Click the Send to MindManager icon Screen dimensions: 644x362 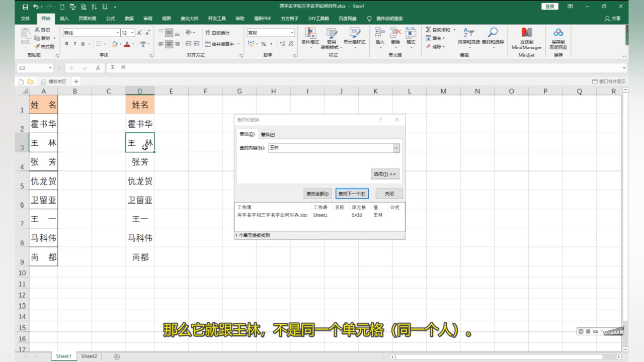click(x=526, y=33)
